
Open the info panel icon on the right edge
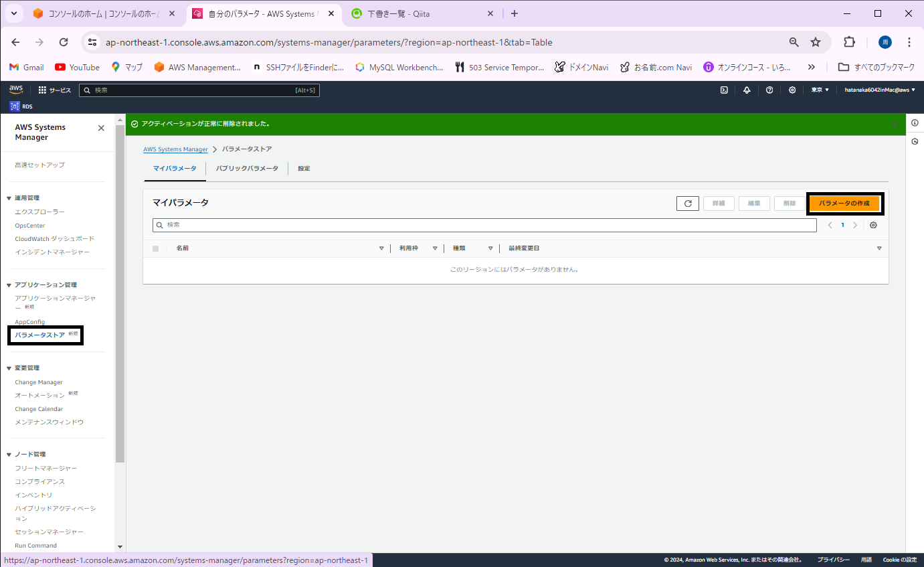point(915,123)
